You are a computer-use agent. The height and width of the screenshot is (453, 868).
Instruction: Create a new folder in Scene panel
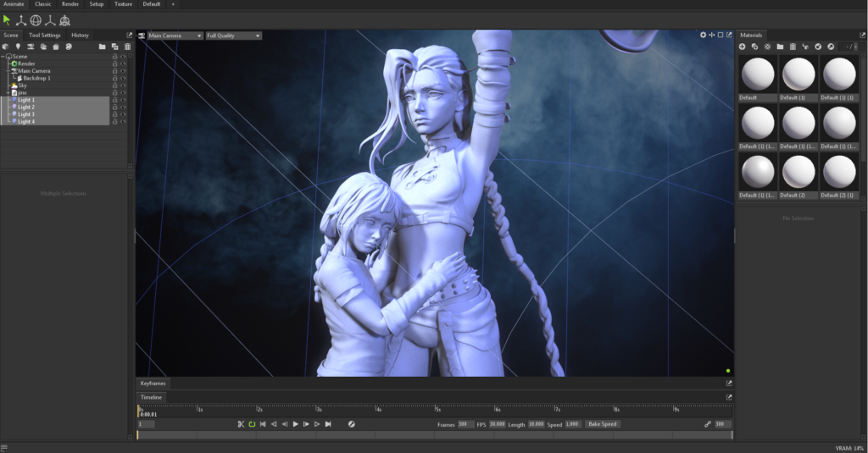[102, 47]
